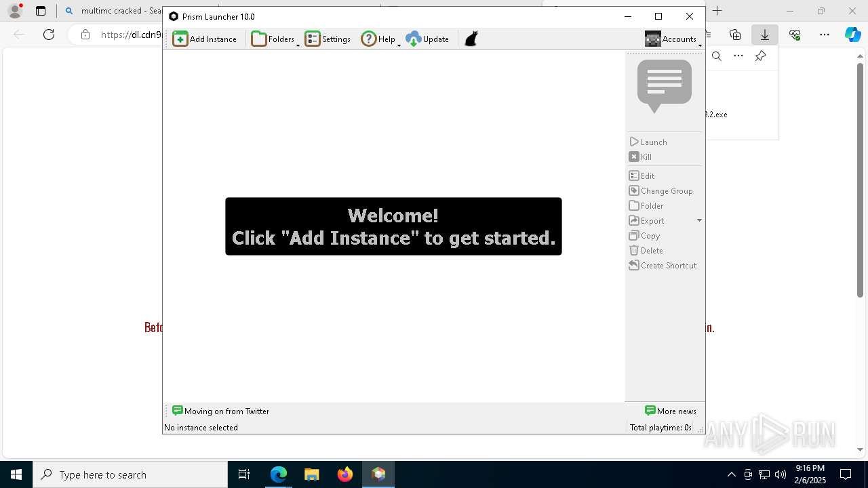Screen dimensions: 868x488
Task: Open the Windows notification center
Action: [846, 474]
